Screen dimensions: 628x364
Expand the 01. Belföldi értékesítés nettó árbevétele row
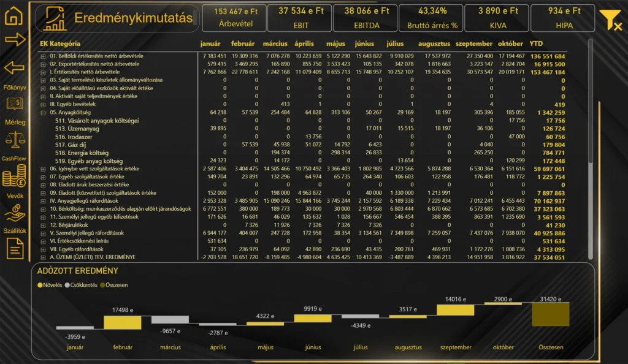tap(43, 56)
